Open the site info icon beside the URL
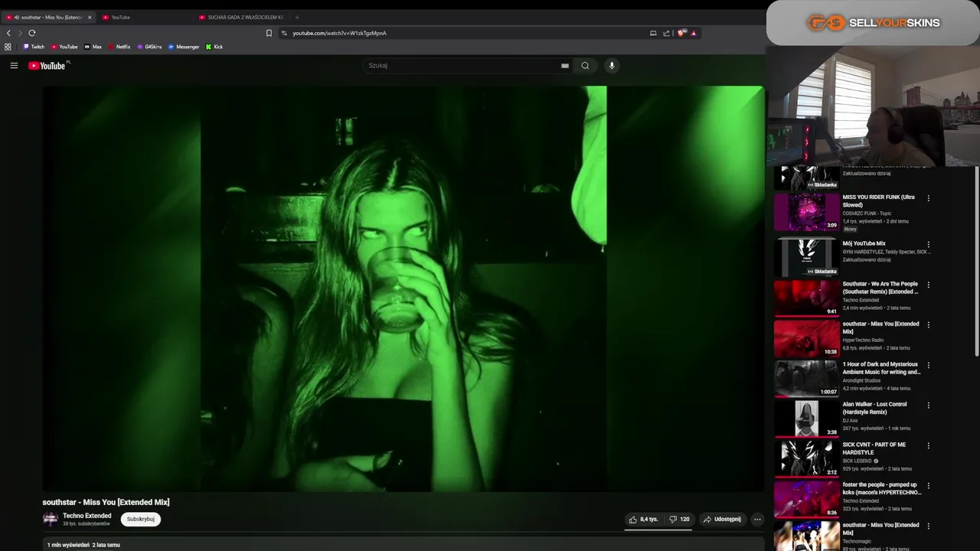This screenshot has width=980, height=551. point(284,33)
